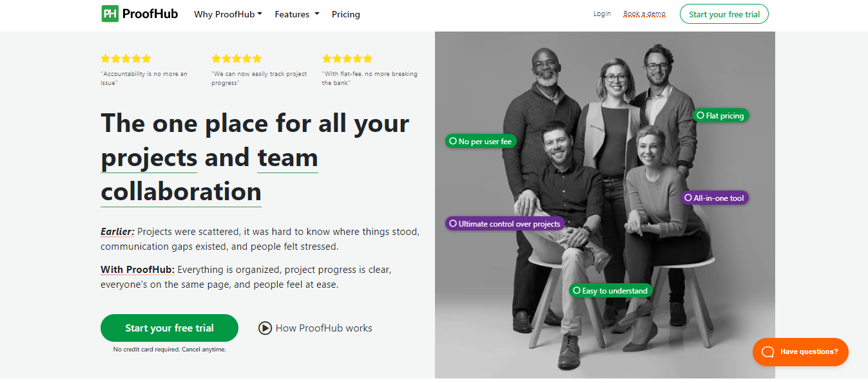Image resolution: width=868 pixels, height=383 pixels.
Task: Click the ProofHub wordmark text
Action: pyautogui.click(x=151, y=14)
